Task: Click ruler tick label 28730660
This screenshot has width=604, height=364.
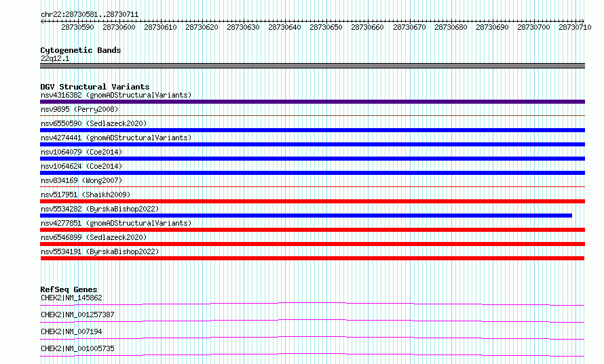Action: click(x=367, y=27)
